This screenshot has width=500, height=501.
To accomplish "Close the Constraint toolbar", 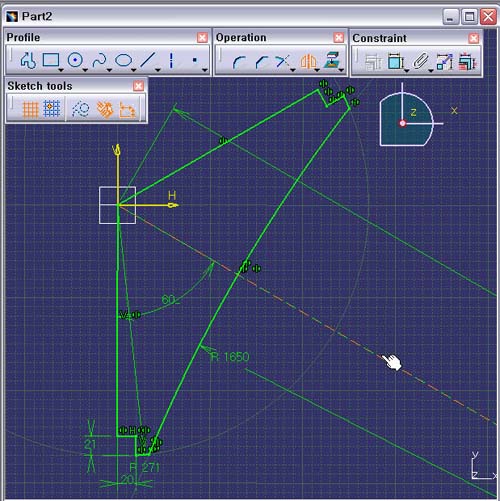I will click(473, 38).
